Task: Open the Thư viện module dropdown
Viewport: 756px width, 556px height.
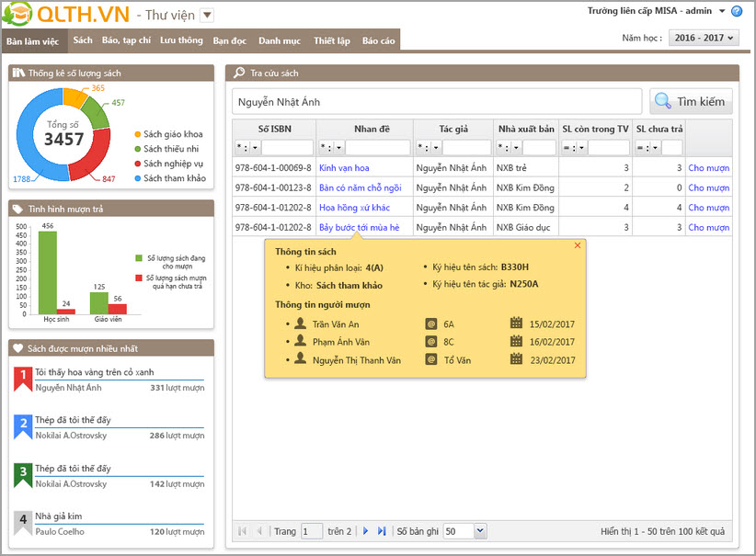Action: (x=206, y=15)
